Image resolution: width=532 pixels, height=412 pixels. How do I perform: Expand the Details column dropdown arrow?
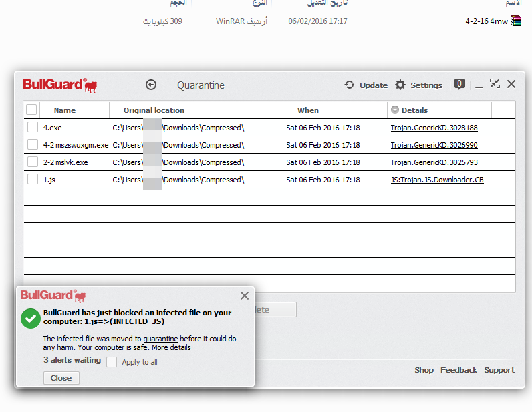[x=394, y=110]
